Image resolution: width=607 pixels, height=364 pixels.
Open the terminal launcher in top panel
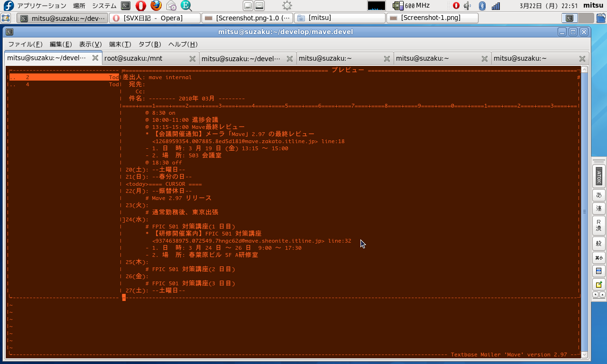[x=126, y=6]
